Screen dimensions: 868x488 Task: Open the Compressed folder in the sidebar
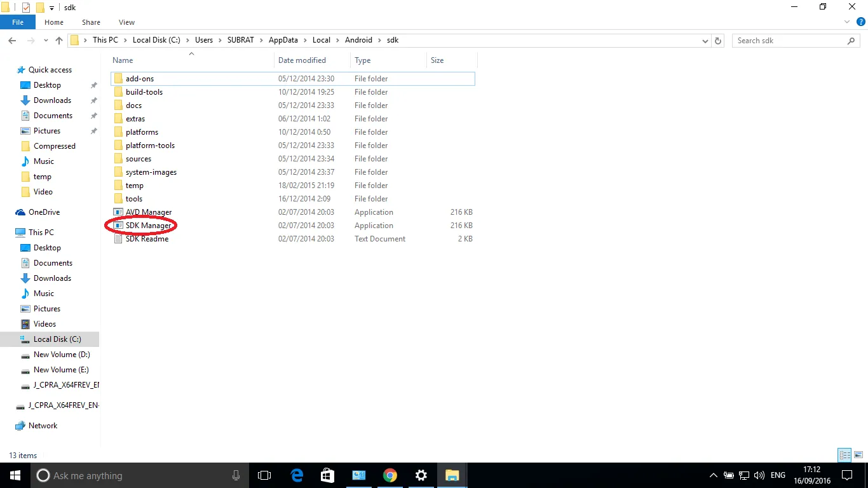[x=54, y=146]
